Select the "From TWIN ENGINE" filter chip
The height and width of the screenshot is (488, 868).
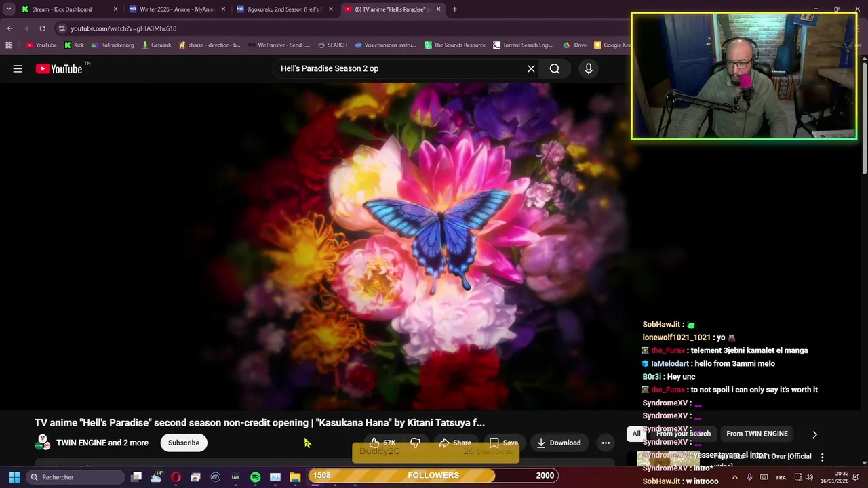click(x=757, y=434)
